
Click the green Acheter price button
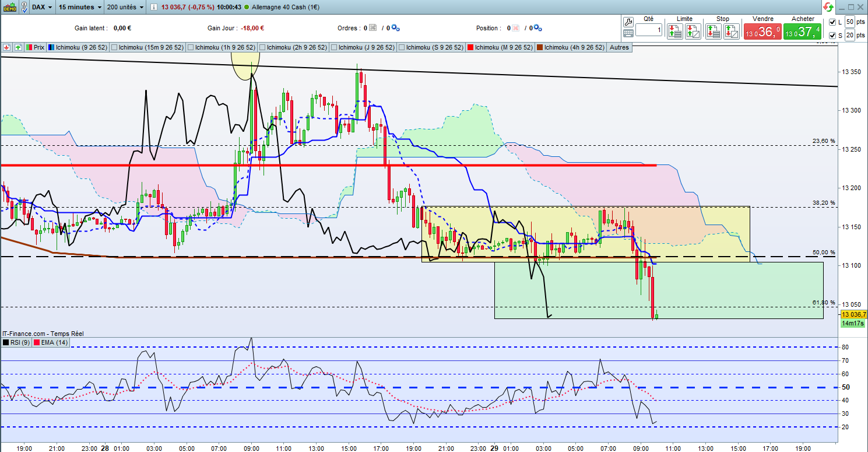(x=802, y=31)
